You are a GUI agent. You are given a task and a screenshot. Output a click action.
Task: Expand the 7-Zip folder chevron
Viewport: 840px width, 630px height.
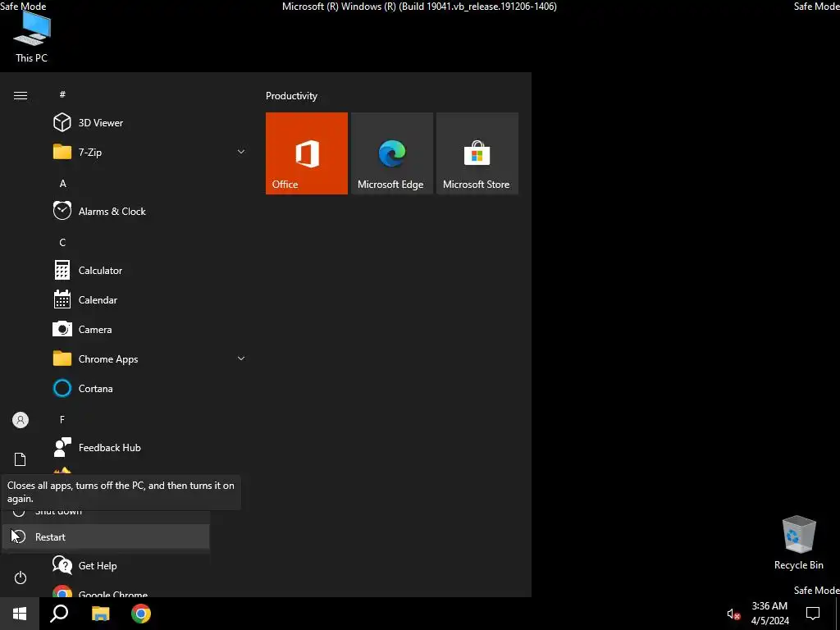(241, 152)
